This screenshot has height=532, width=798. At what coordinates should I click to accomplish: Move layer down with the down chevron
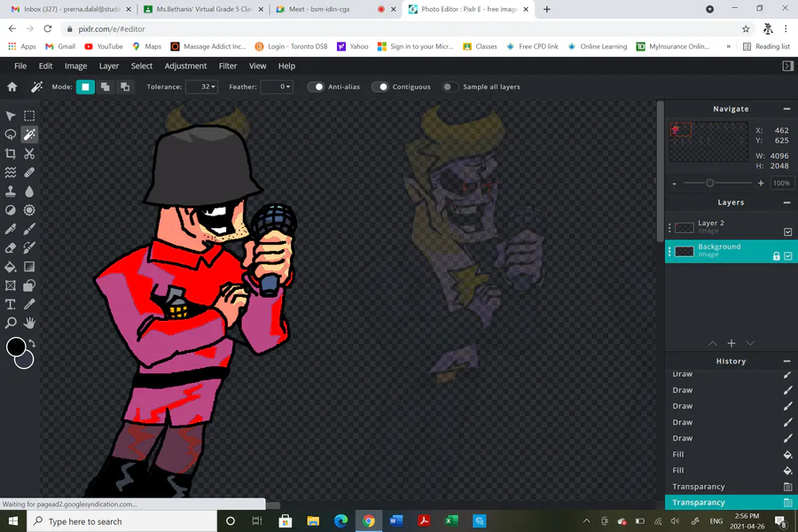[750, 344]
